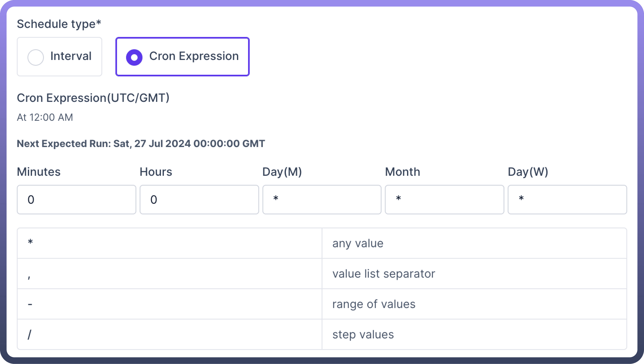Click the Interval option card label

click(x=71, y=56)
